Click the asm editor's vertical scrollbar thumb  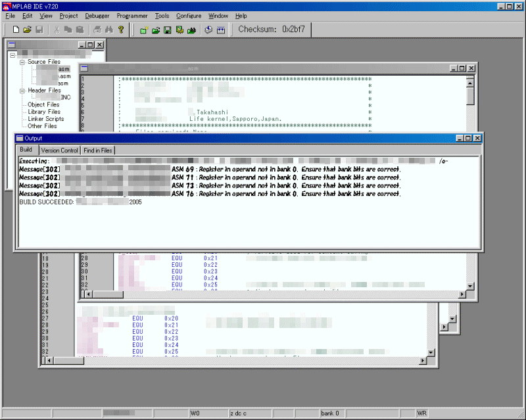tap(470, 96)
